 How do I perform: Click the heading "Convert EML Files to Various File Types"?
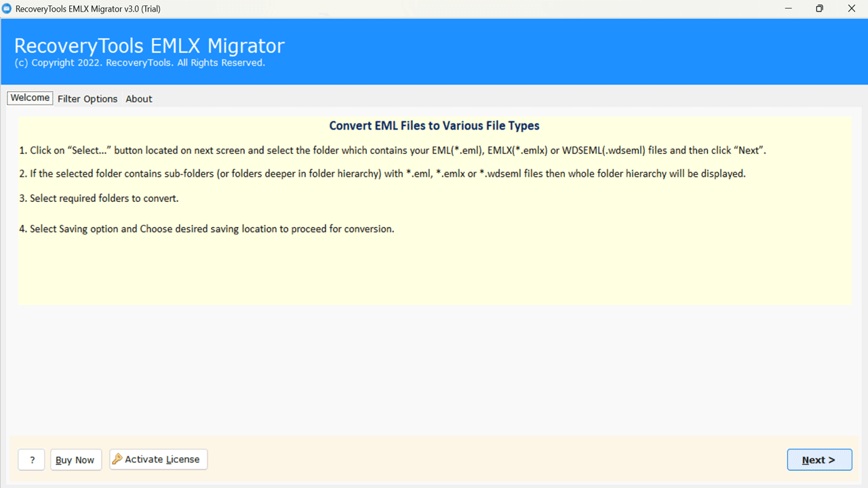point(434,125)
